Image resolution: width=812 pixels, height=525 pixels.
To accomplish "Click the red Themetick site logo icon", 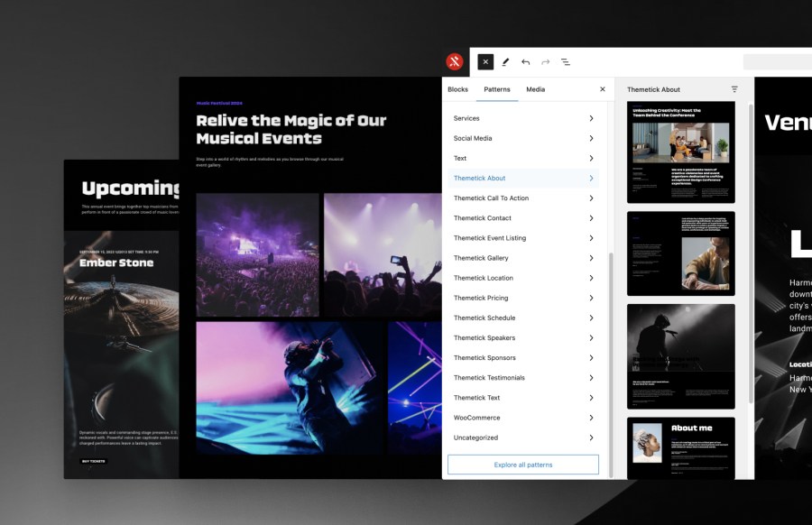I will tap(455, 62).
